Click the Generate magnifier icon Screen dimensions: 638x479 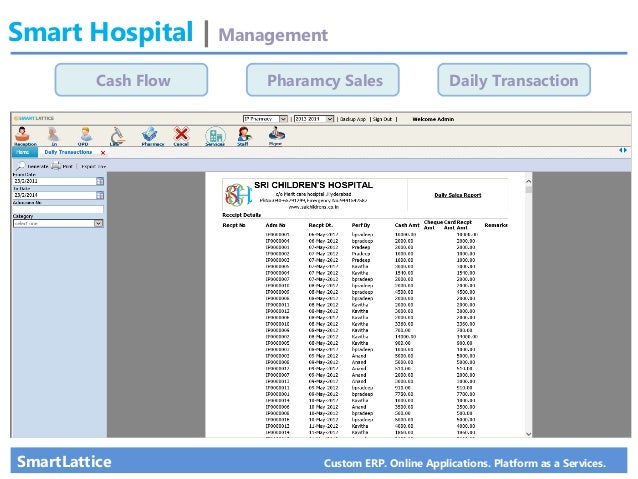point(20,166)
